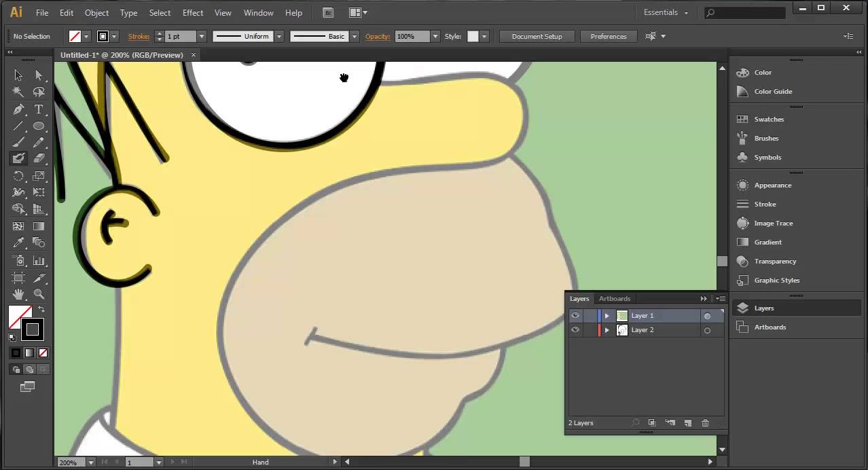Viewport: 868px width, 470px height.
Task: Click the target circle of Layer 1
Action: (707, 316)
